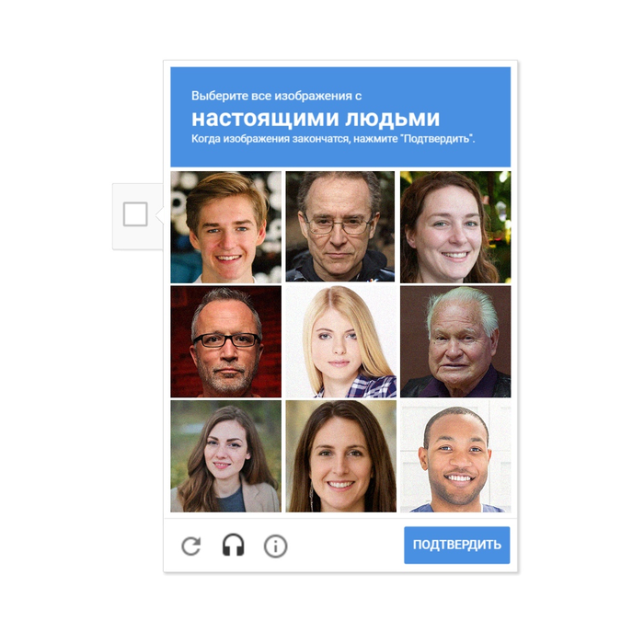Image resolution: width=644 pixels, height=644 pixels.
Task: Select tile of young blond man smiling
Action: pos(226,227)
